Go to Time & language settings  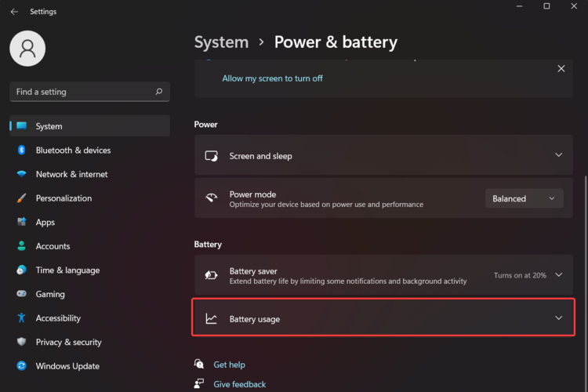67,270
